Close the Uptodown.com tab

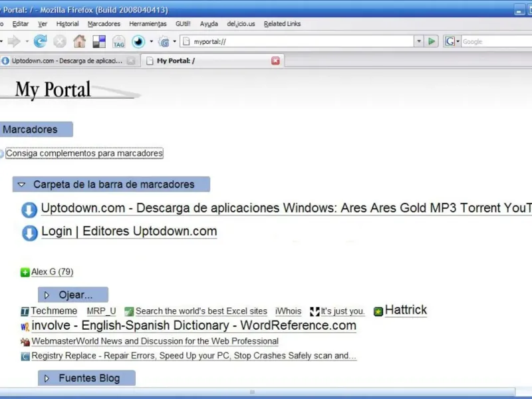pyautogui.click(x=131, y=61)
